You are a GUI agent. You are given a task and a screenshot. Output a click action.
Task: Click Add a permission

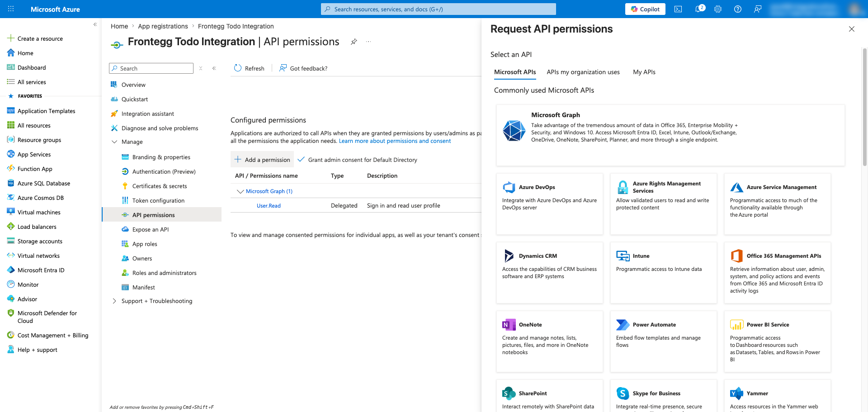coord(262,160)
